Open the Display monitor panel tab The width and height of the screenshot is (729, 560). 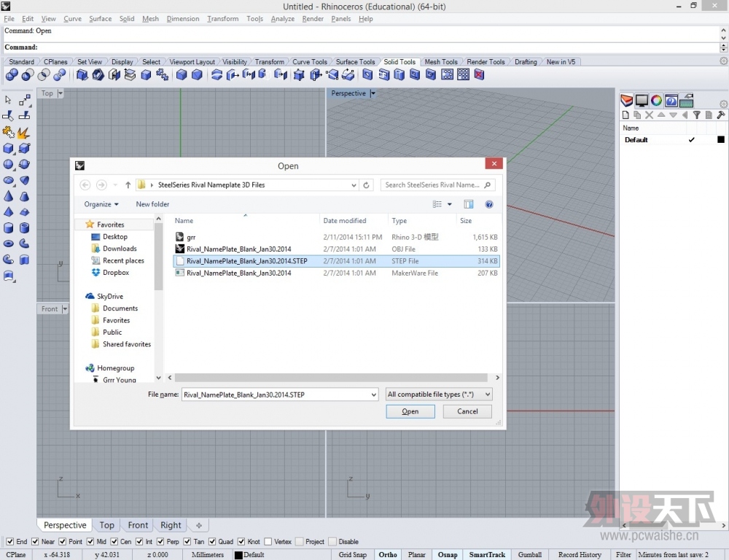pyautogui.click(x=642, y=101)
